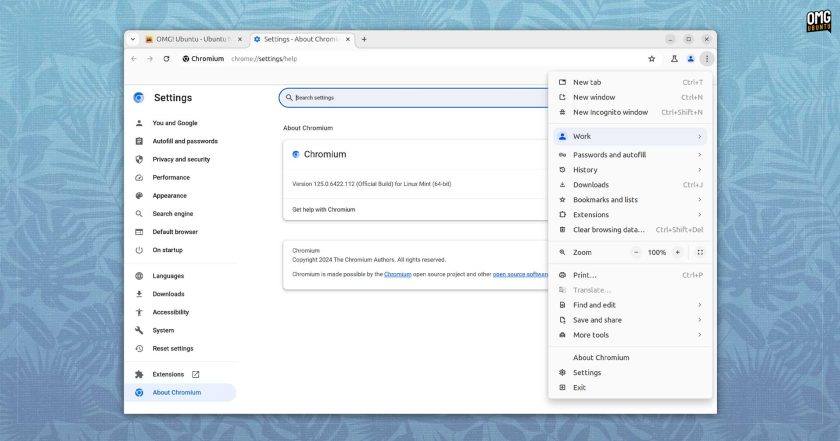Image resolution: width=840 pixels, height=441 pixels.
Task: Expand Extensions submenu in browser menu
Action: click(x=630, y=215)
